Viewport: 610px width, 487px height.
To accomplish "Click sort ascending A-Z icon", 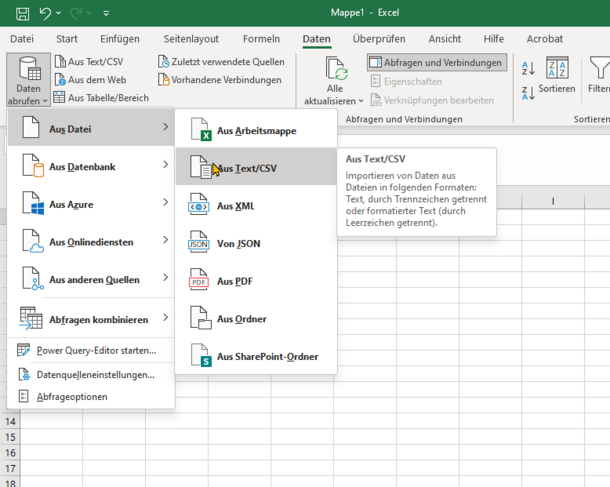I will click(x=528, y=68).
